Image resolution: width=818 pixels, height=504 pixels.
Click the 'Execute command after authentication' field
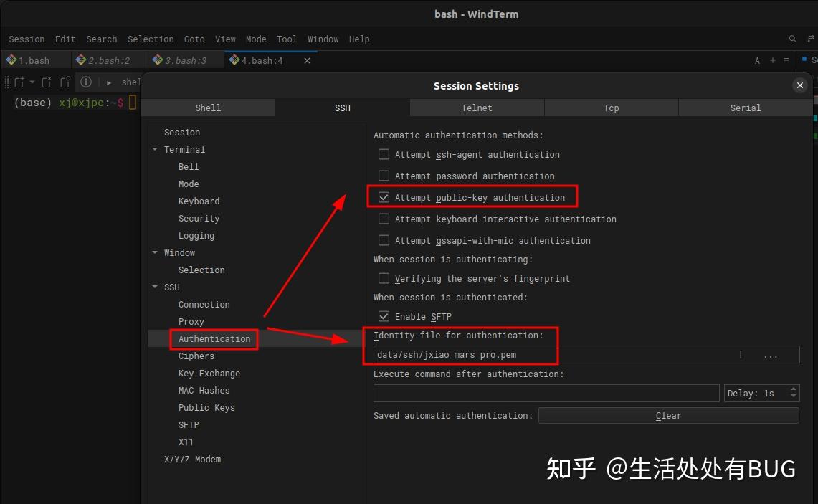pyautogui.click(x=546, y=393)
